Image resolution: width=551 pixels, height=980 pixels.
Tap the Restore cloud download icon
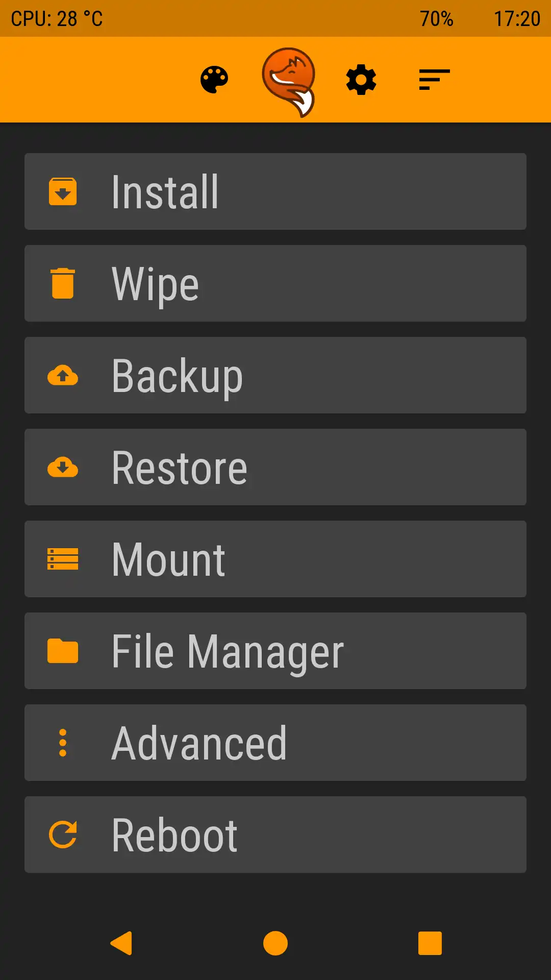click(62, 467)
